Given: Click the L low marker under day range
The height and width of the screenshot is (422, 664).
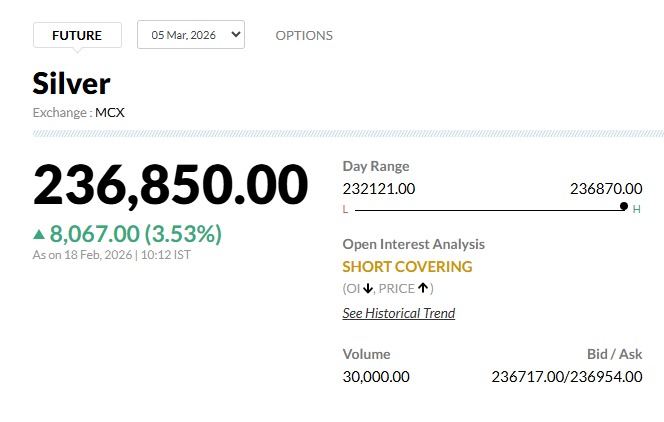Looking at the screenshot, I should pos(345,209).
